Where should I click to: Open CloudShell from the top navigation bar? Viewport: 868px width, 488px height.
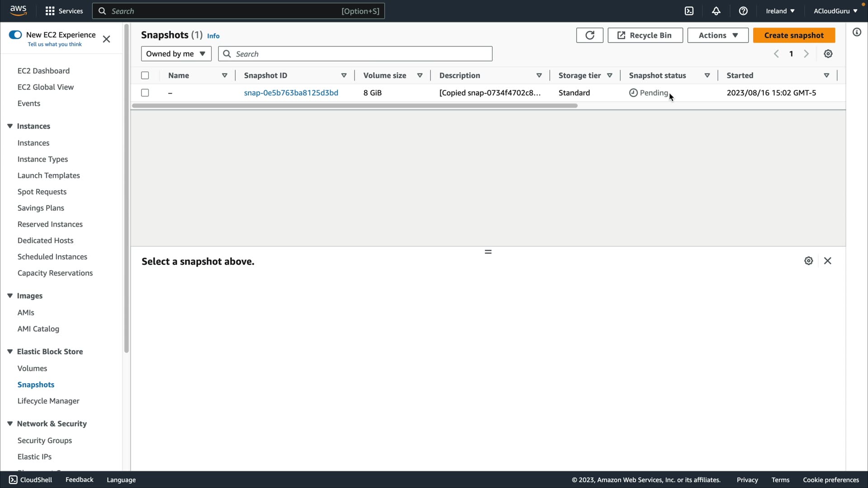[x=689, y=11]
